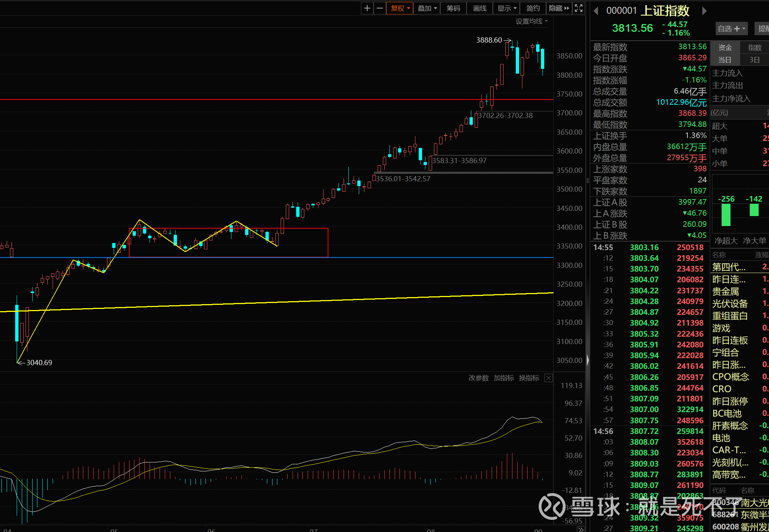Switch to the 指数 tab
Viewport: 769px width, 532px height.
click(755, 48)
